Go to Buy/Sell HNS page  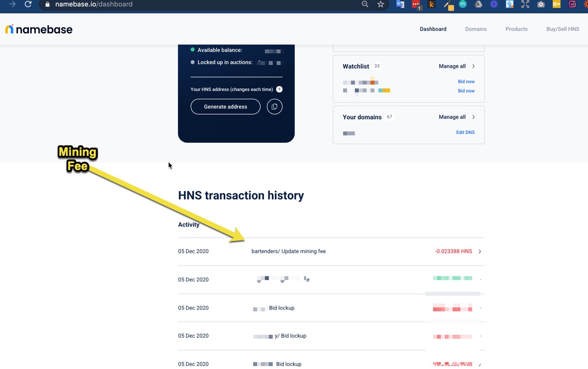pos(563,29)
